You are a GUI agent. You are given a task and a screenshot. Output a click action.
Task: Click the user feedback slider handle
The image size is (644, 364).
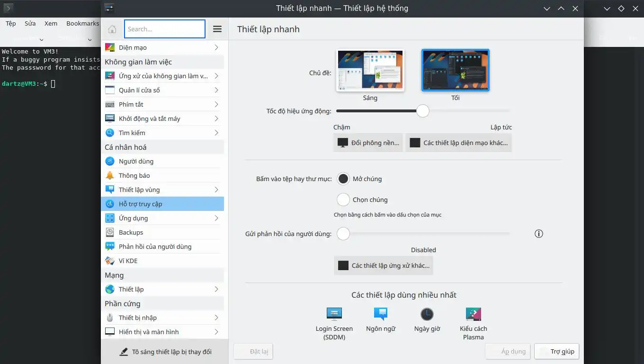[343, 233]
